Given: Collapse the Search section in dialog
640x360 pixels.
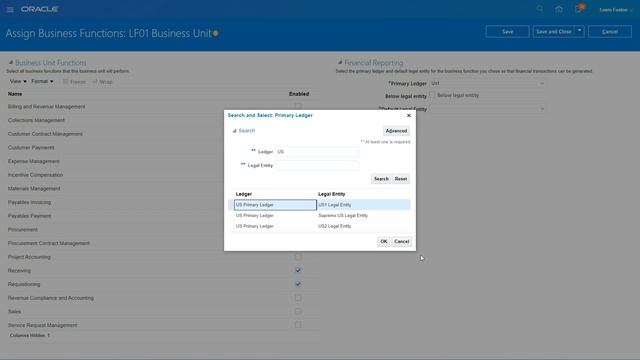Looking at the screenshot, I should 234,131.
